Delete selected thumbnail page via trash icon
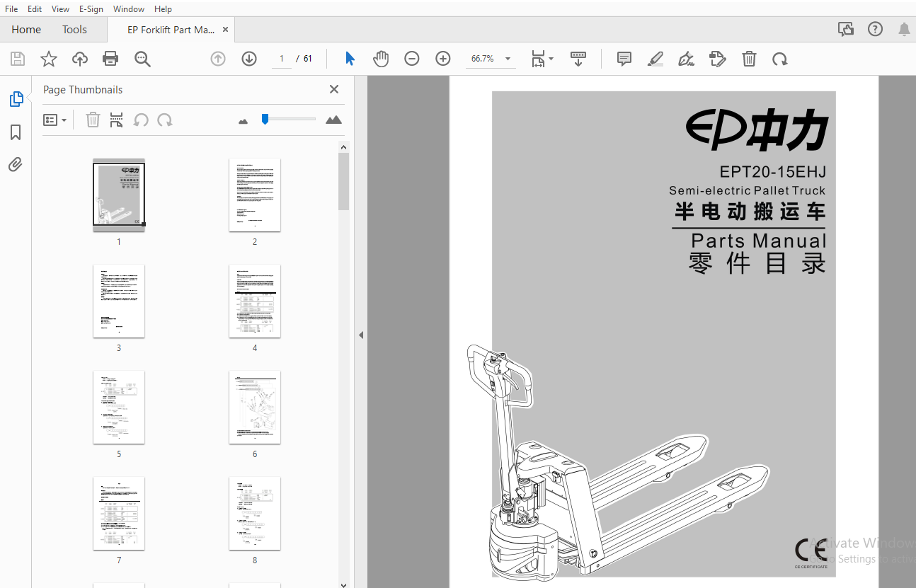The image size is (916, 588). (x=93, y=120)
